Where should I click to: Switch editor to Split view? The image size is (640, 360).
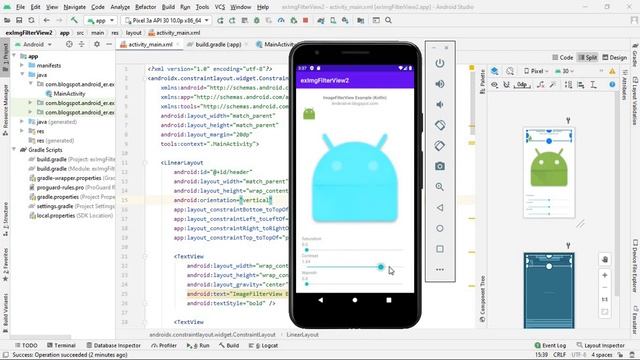(588, 58)
